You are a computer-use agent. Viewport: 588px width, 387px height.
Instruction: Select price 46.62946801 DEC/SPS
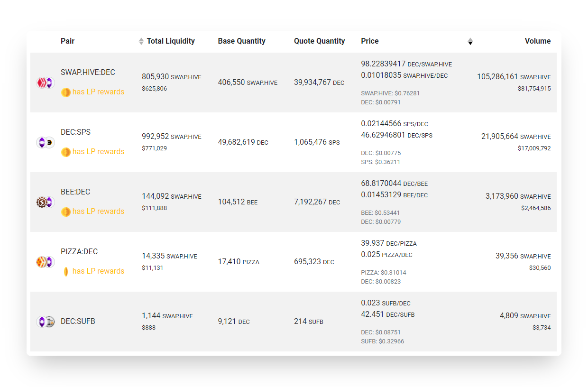pyautogui.click(x=396, y=135)
